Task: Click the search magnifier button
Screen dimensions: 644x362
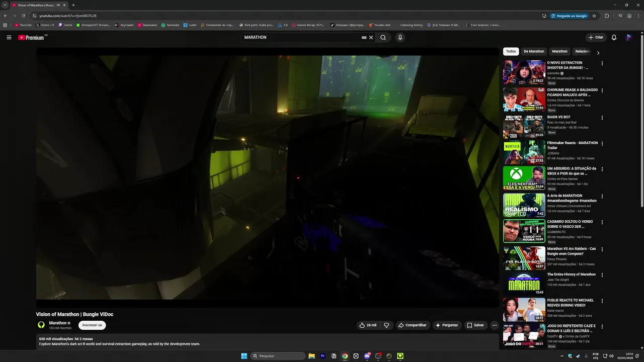Action: coord(383,37)
